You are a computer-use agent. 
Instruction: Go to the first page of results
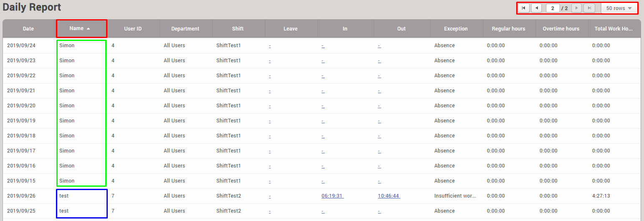pyautogui.click(x=523, y=8)
